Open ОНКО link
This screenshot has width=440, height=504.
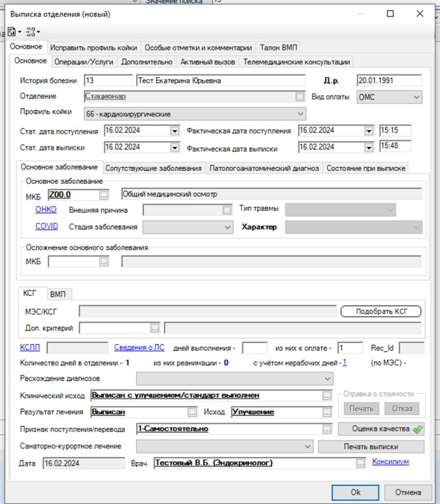coord(46,210)
